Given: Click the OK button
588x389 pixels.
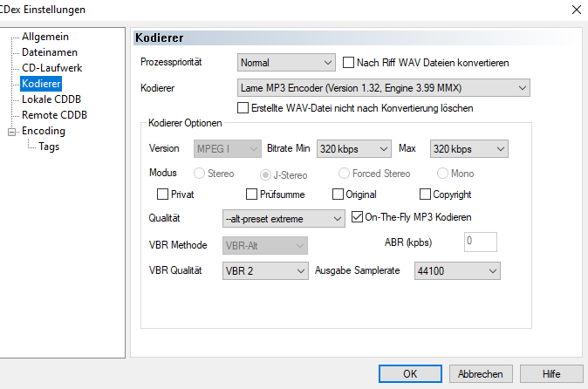Looking at the screenshot, I should (410, 374).
